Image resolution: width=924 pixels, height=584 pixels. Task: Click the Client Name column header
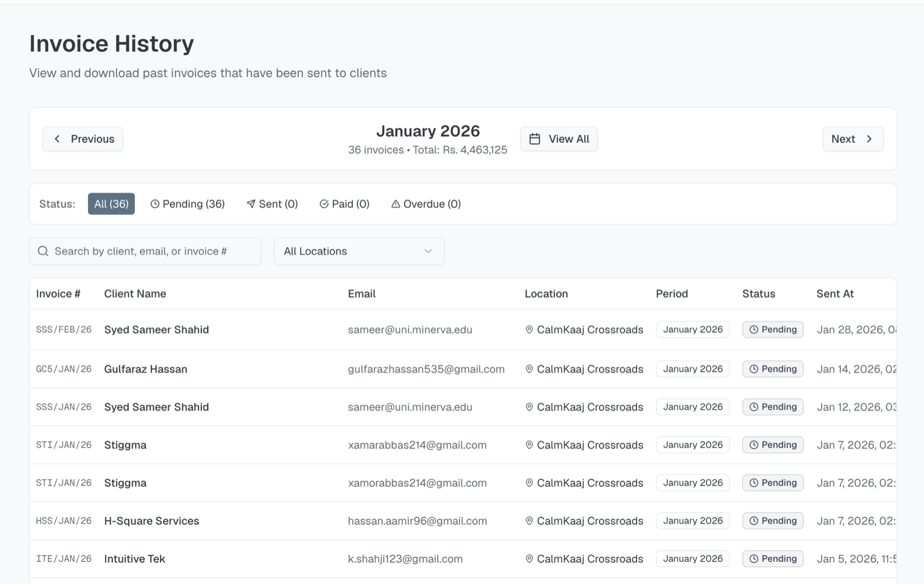pyautogui.click(x=135, y=294)
